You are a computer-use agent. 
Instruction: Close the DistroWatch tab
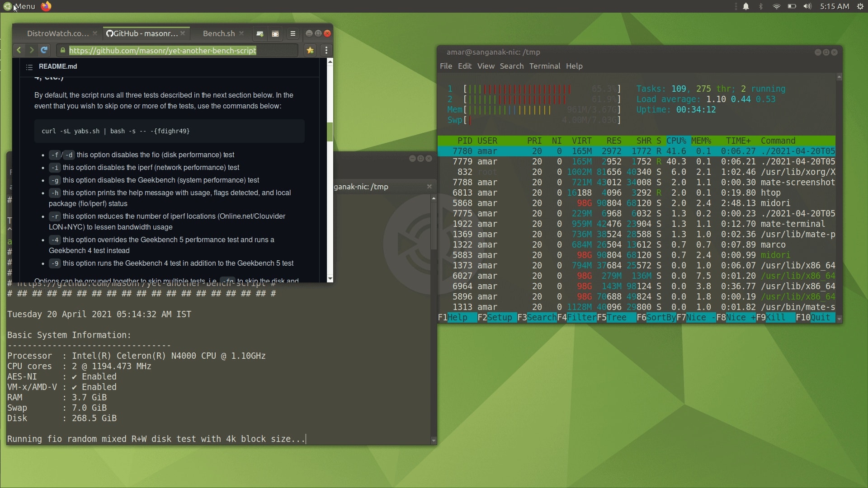(x=94, y=33)
